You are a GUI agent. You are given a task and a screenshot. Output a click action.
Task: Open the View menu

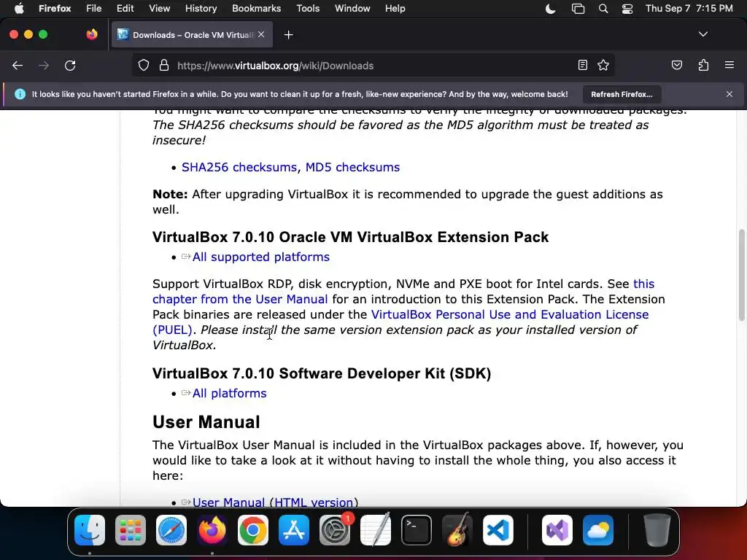tap(159, 9)
